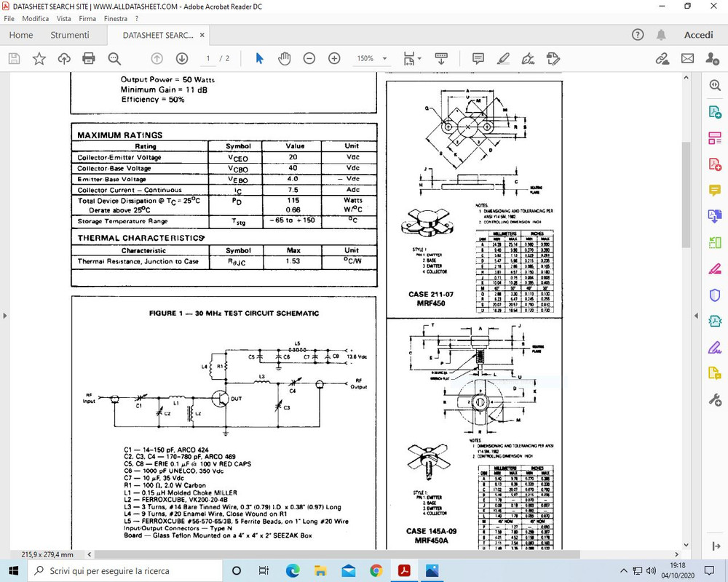Open the Modifica menu
This screenshot has width=728, height=582.
(x=35, y=19)
